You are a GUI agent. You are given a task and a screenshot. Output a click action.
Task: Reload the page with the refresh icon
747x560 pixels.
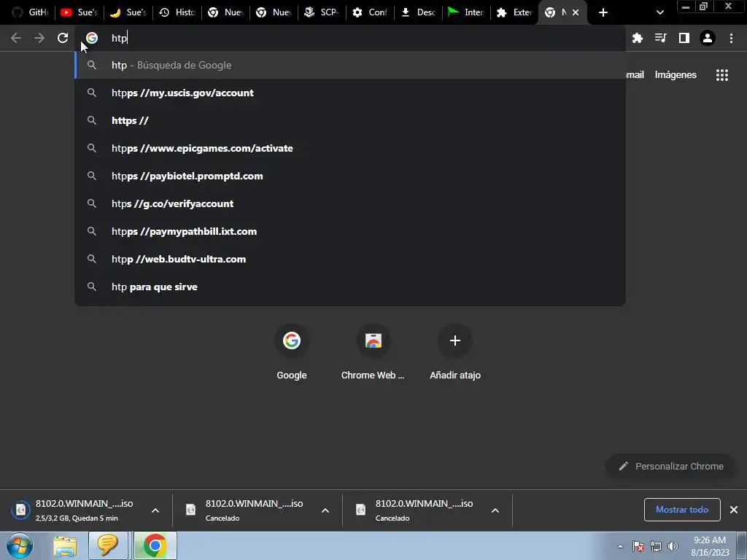(63, 38)
